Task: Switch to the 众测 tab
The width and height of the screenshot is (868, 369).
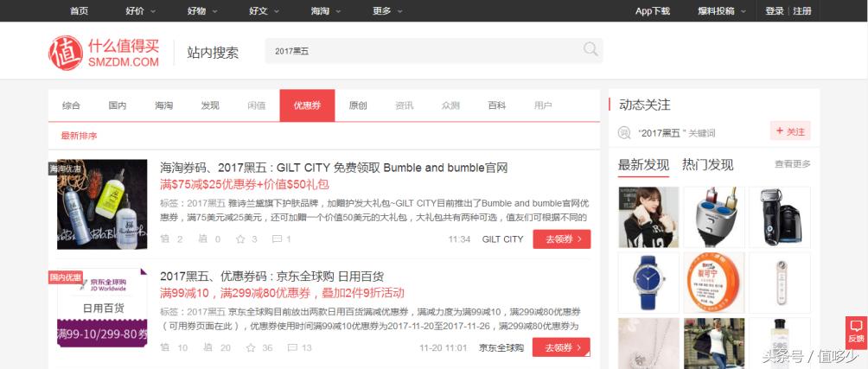Action: click(450, 105)
